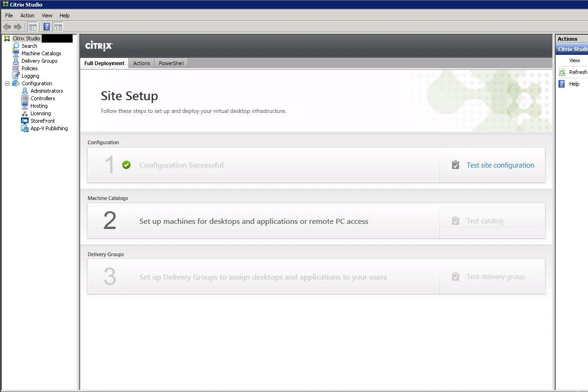Click the Search magnifier icon in tree
588x392 pixels.
pos(16,46)
